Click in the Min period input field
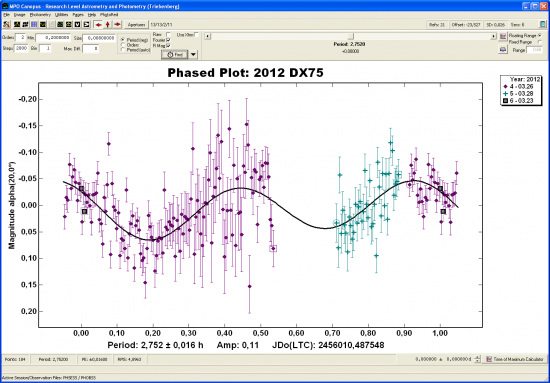Viewport: 550px width, 383px height. (53, 38)
